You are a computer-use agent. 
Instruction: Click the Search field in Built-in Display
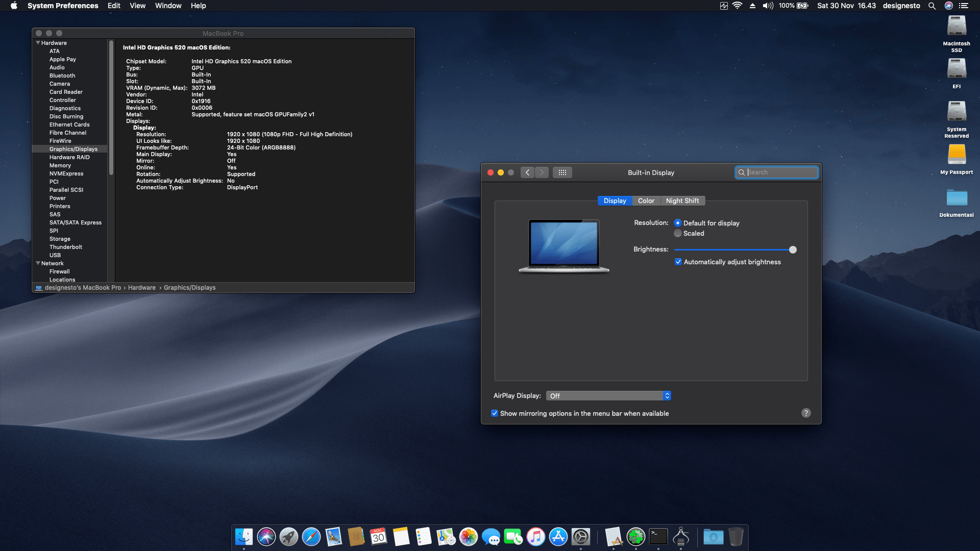pos(776,172)
